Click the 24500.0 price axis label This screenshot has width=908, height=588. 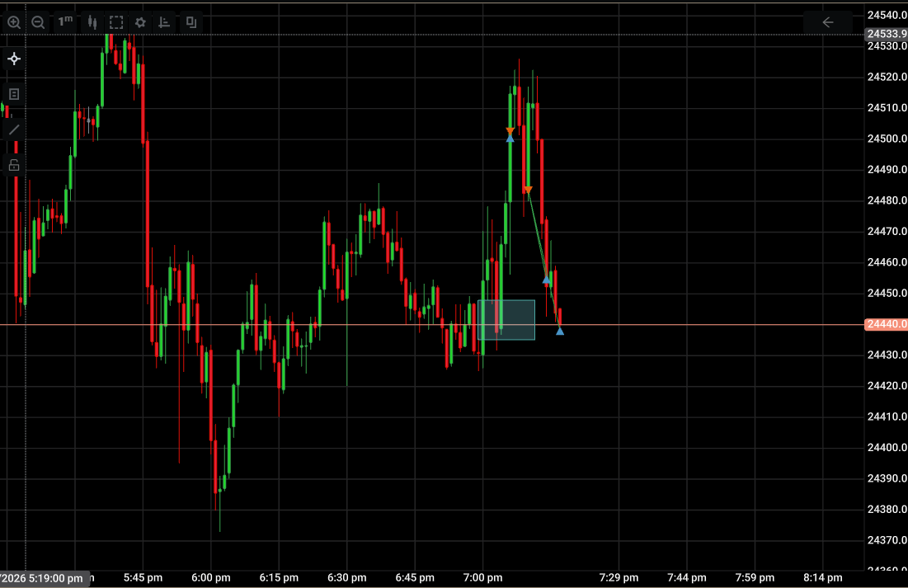(x=887, y=139)
